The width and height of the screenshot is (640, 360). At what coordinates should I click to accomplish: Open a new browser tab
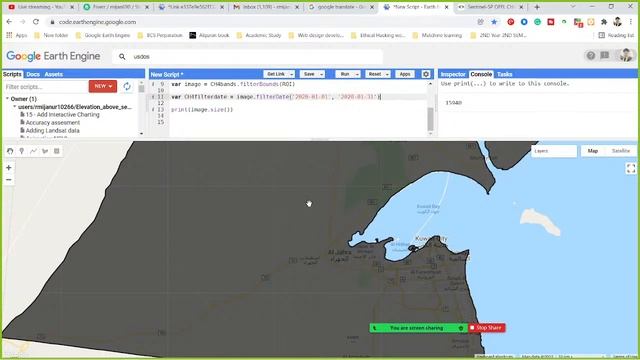(x=537, y=7)
